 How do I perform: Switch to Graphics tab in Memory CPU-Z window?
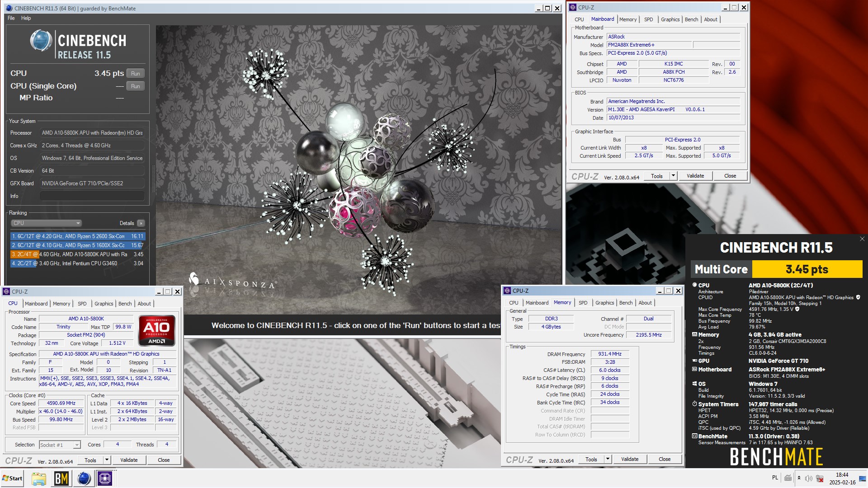pos(604,303)
